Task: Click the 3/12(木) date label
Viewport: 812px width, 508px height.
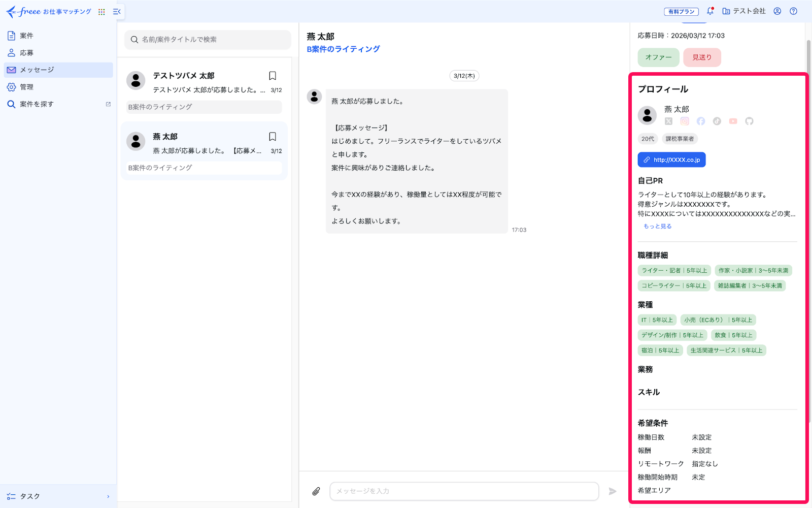Action: 464,76
